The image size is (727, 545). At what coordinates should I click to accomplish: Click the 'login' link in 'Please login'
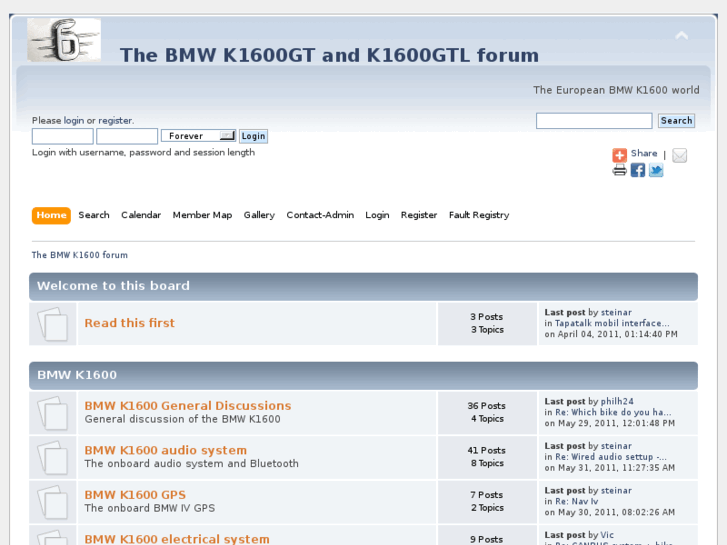74,121
